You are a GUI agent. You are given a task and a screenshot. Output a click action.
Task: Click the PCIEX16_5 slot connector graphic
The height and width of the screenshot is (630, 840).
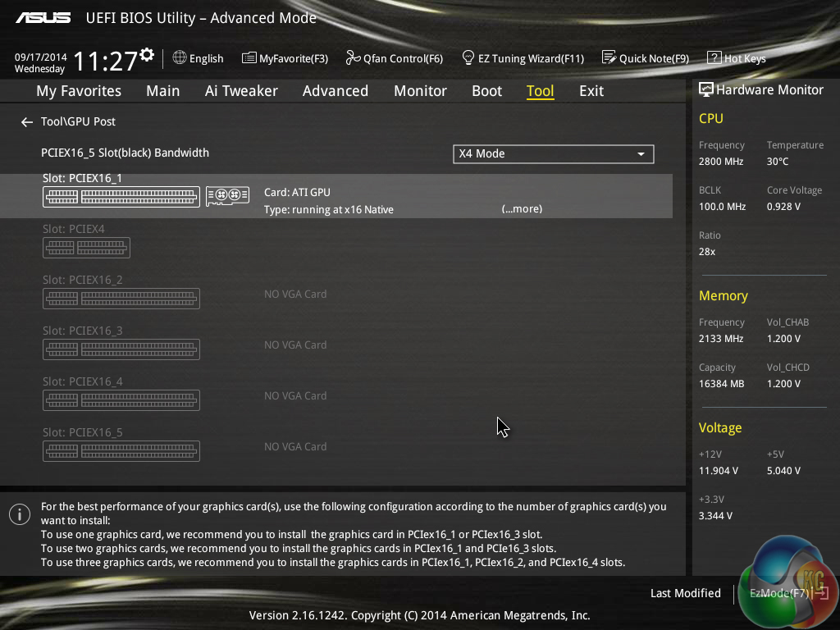pos(121,451)
